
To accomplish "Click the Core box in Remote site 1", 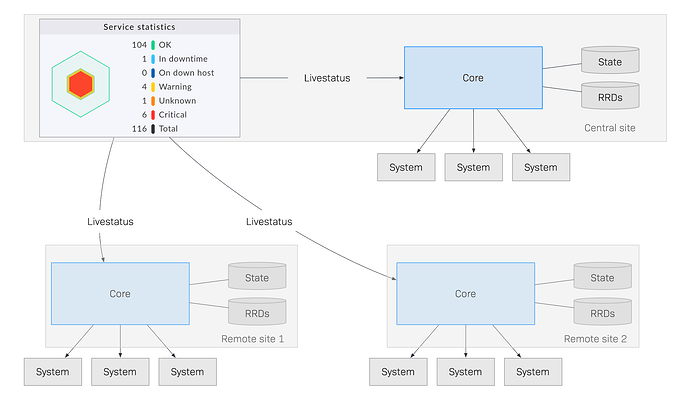I will (x=120, y=293).
